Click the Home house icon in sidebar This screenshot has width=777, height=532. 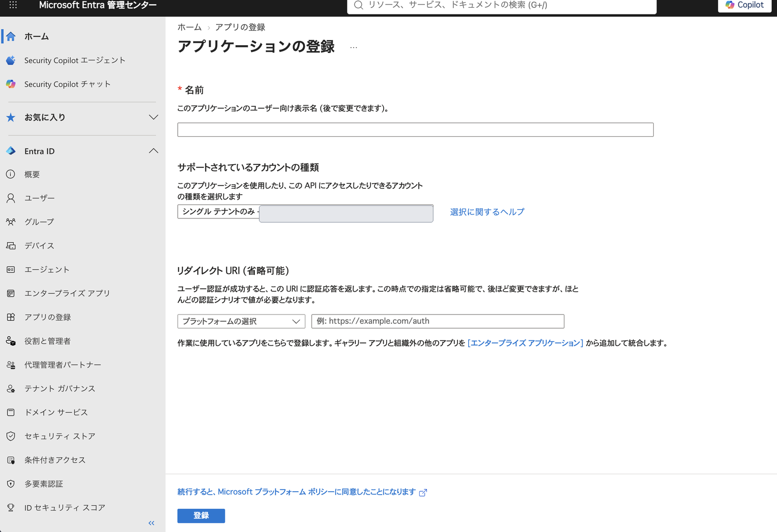(x=11, y=36)
